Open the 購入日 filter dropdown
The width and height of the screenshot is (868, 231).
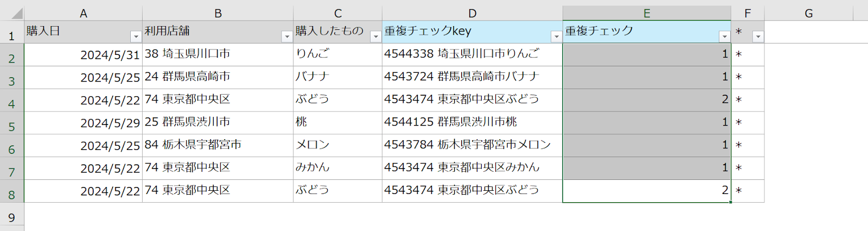[x=136, y=36]
